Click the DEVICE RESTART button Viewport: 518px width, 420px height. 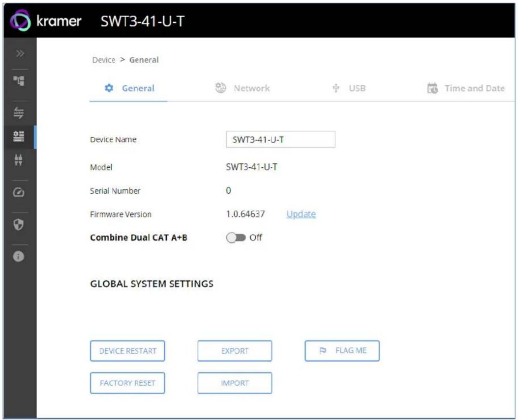pos(127,351)
